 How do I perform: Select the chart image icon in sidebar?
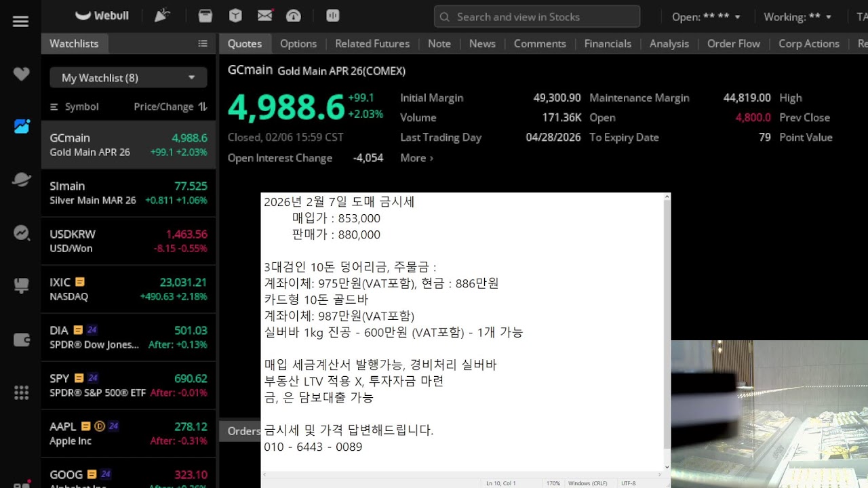[x=22, y=126]
